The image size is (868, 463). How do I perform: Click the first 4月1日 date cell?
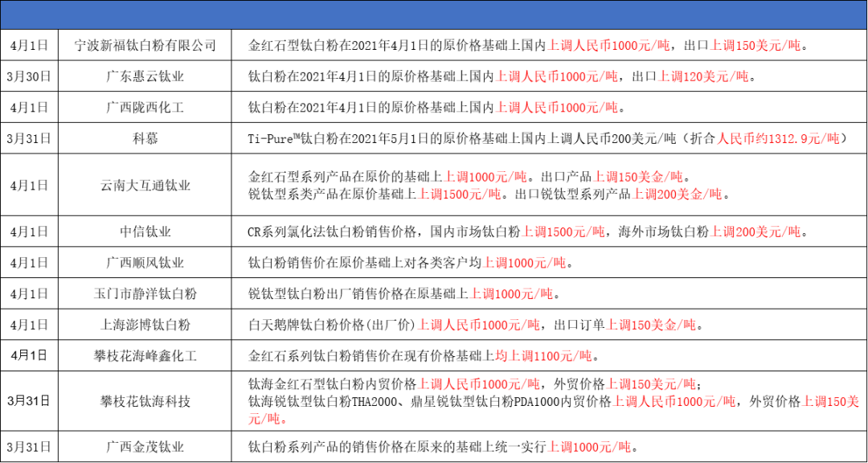pos(30,46)
